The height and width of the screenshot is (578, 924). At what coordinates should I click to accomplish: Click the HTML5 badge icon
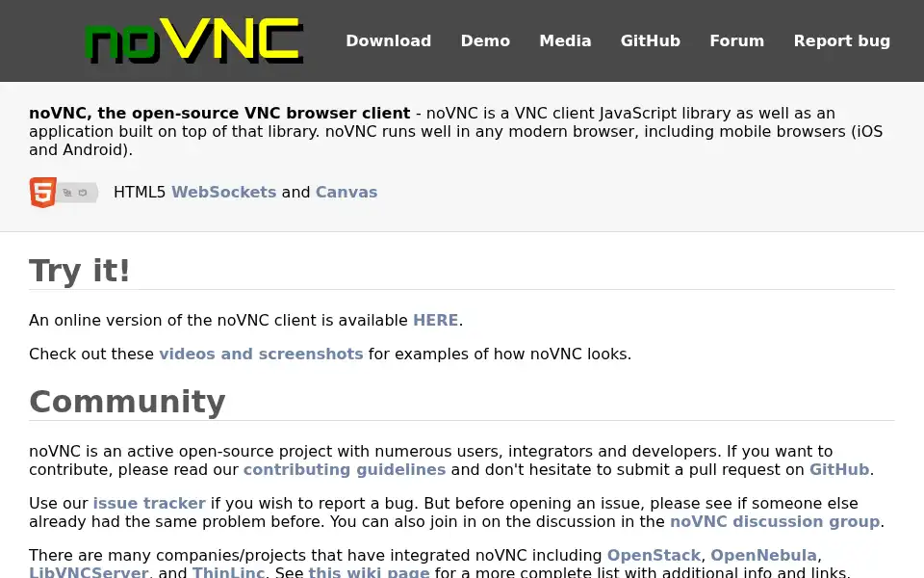[64, 193]
